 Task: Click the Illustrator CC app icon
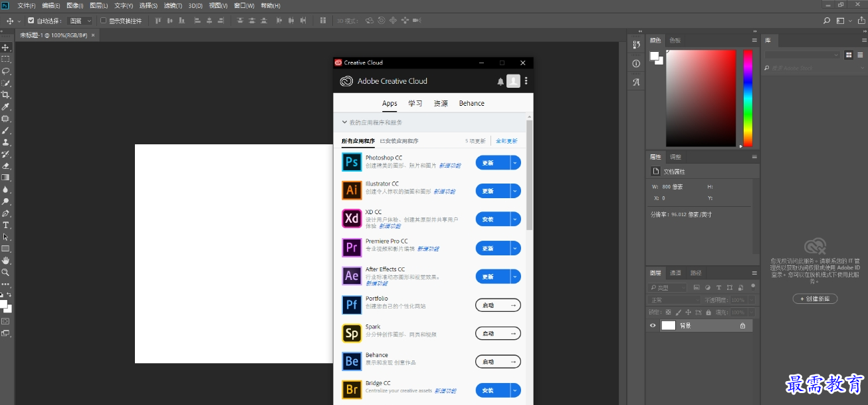tap(352, 190)
